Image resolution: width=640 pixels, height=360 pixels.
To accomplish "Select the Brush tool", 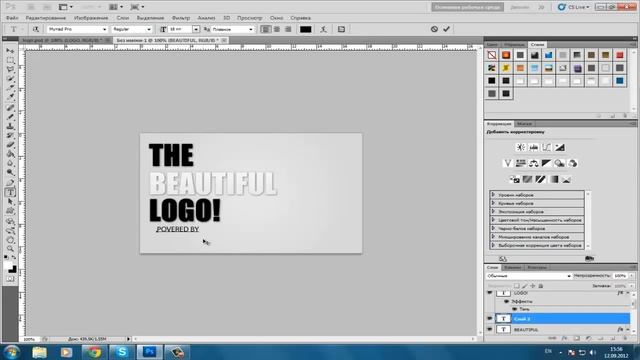I will click(10, 117).
